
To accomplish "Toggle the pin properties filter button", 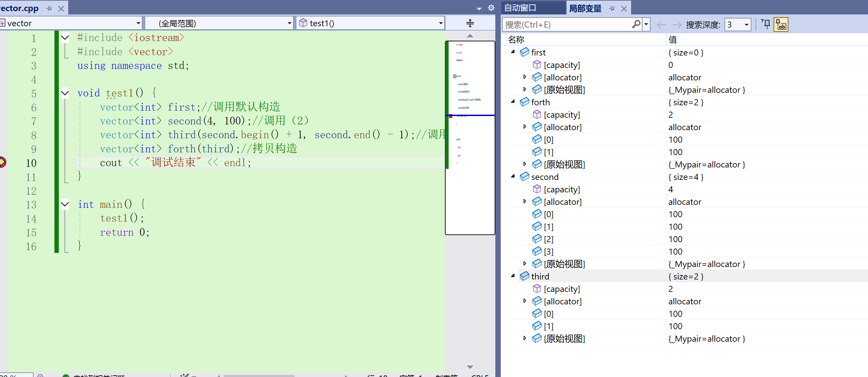I will [766, 24].
